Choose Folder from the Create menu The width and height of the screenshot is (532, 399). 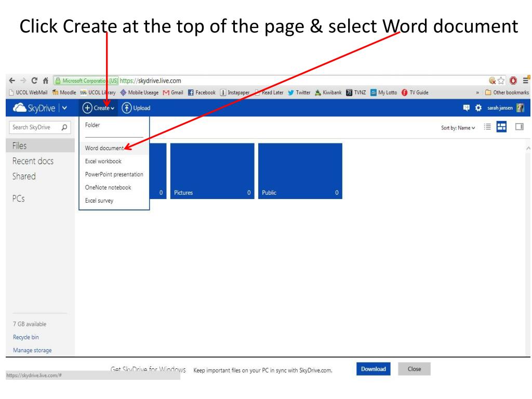point(114,125)
